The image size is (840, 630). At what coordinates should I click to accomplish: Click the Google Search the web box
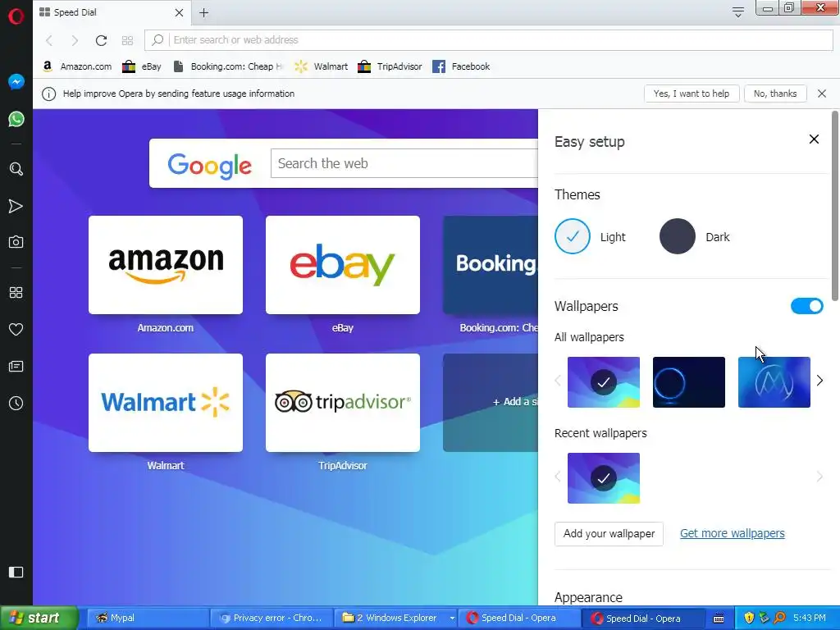point(404,163)
